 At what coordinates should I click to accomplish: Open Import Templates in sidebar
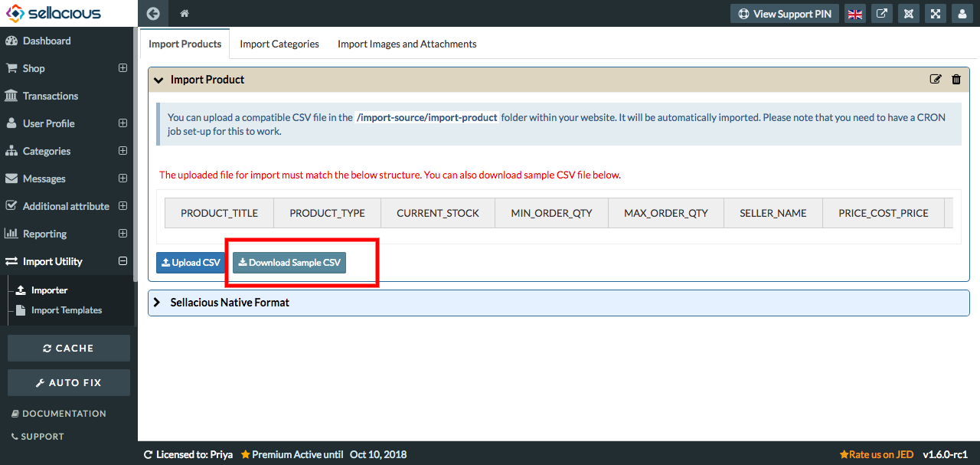click(67, 310)
